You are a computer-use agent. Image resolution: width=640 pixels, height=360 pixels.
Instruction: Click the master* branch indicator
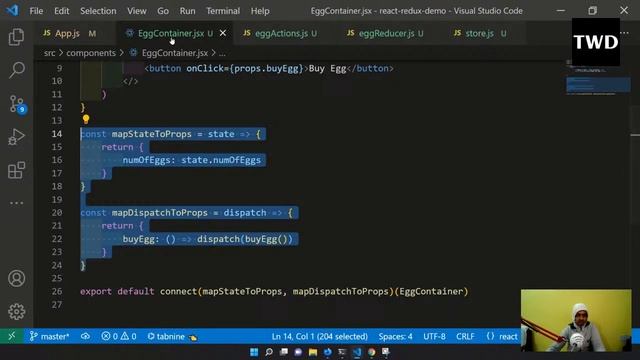tap(49, 336)
